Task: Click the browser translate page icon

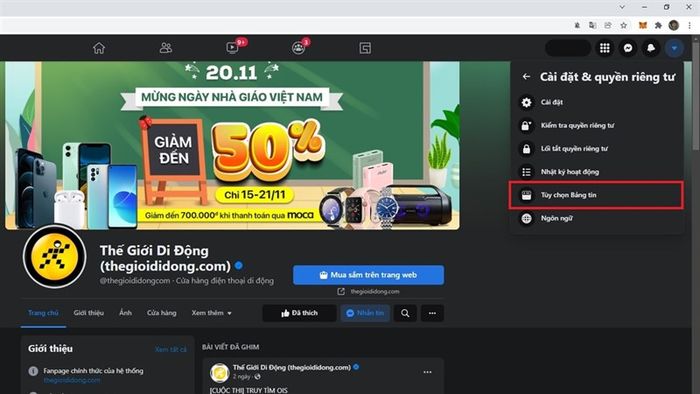Action: pos(592,25)
